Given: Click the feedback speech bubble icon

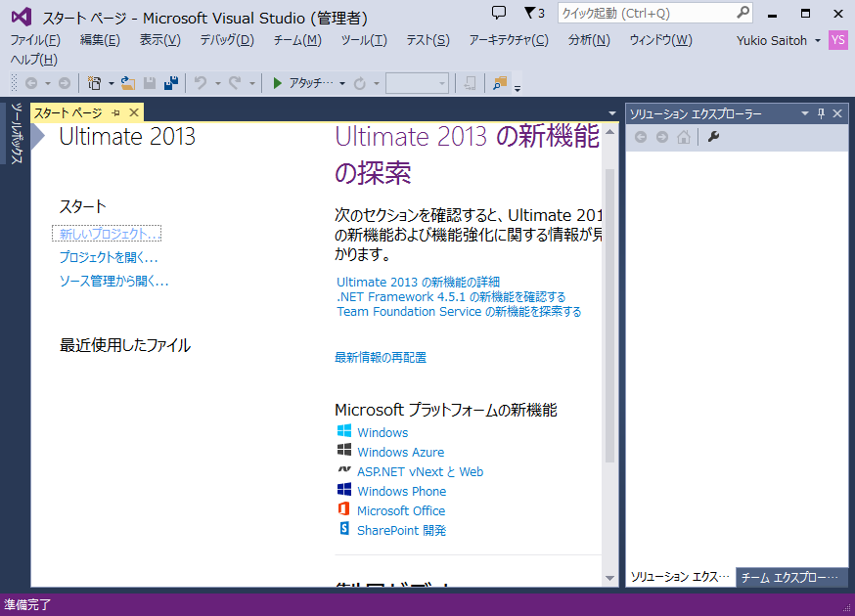Looking at the screenshot, I should (x=499, y=13).
